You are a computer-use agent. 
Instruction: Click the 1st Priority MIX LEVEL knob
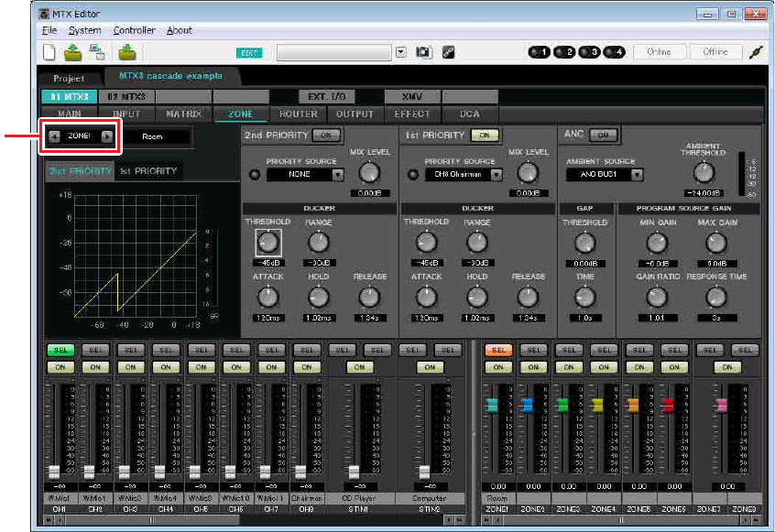click(528, 172)
